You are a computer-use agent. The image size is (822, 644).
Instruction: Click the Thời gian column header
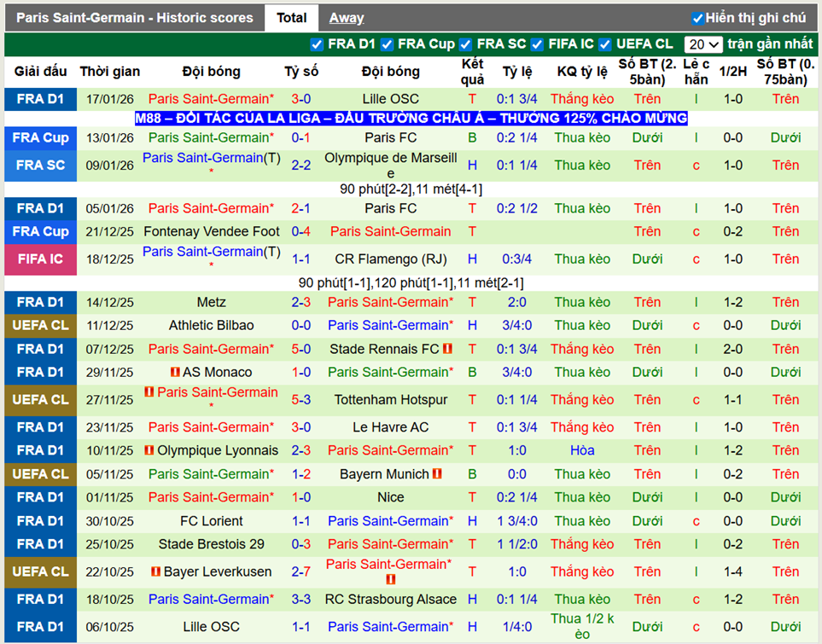[109, 72]
